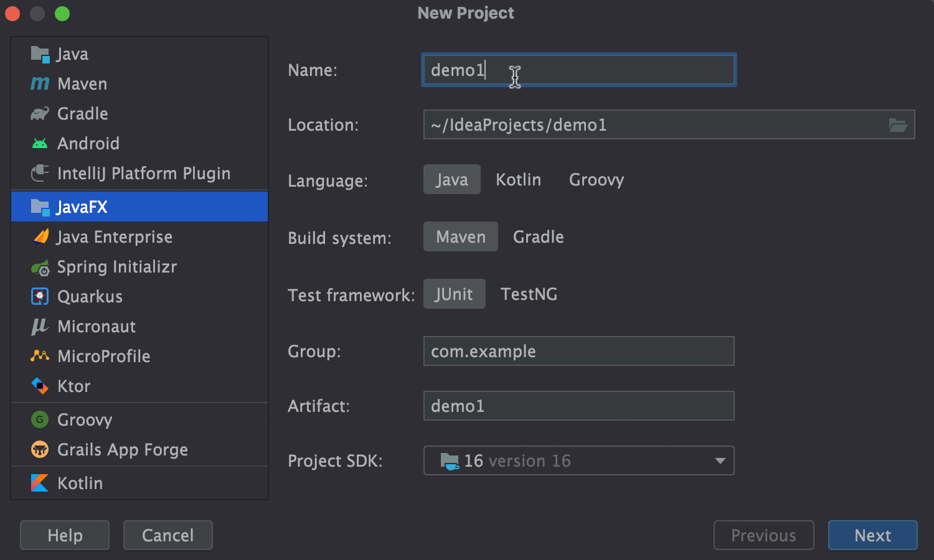Cancel the New Project dialog
The image size is (934, 560).
click(x=167, y=535)
